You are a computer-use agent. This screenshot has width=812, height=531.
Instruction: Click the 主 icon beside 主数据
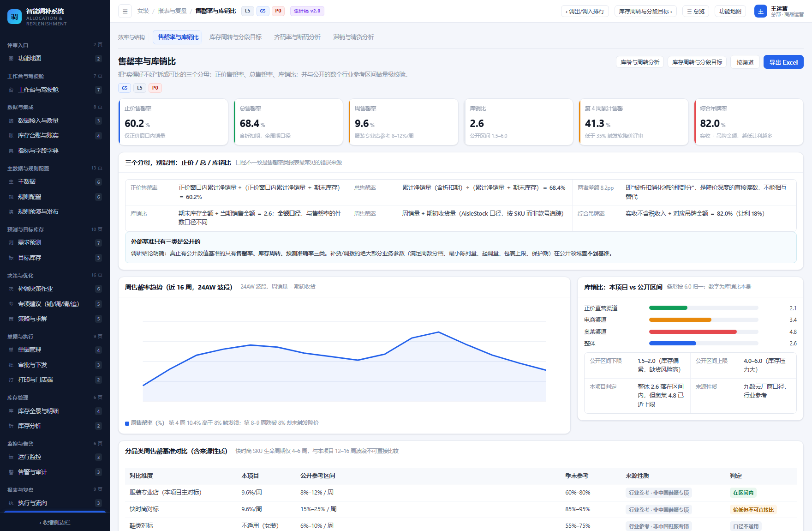coord(11,182)
